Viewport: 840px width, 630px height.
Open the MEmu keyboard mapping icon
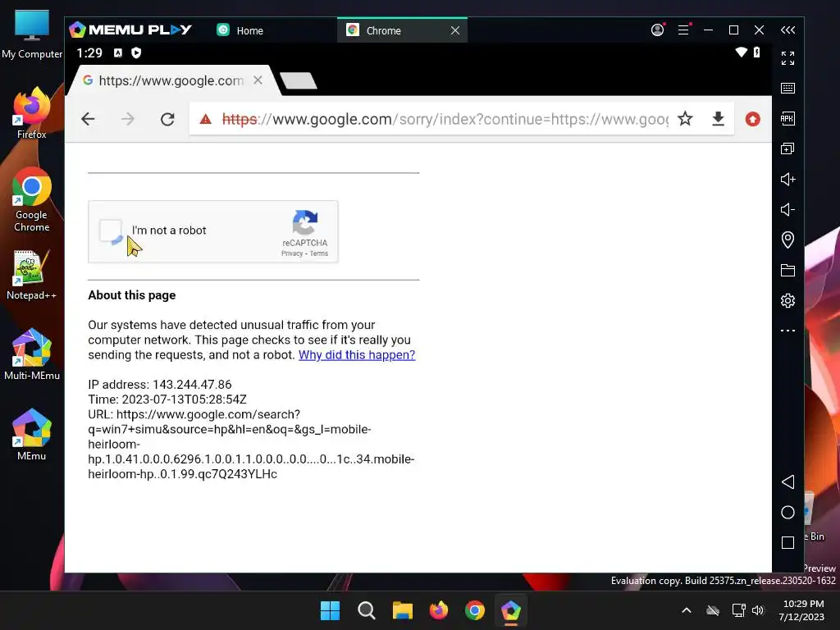pyautogui.click(x=788, y=88)
